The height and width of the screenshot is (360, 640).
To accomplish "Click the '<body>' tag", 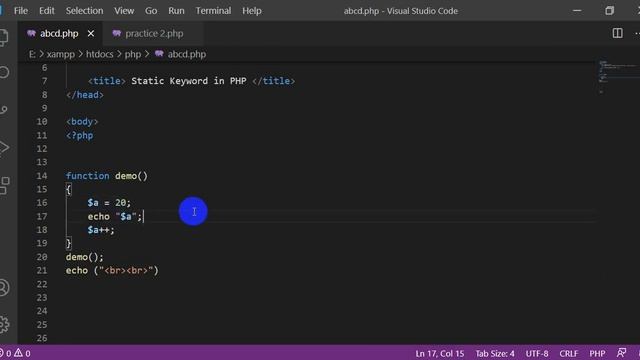I will coord(82,122).
